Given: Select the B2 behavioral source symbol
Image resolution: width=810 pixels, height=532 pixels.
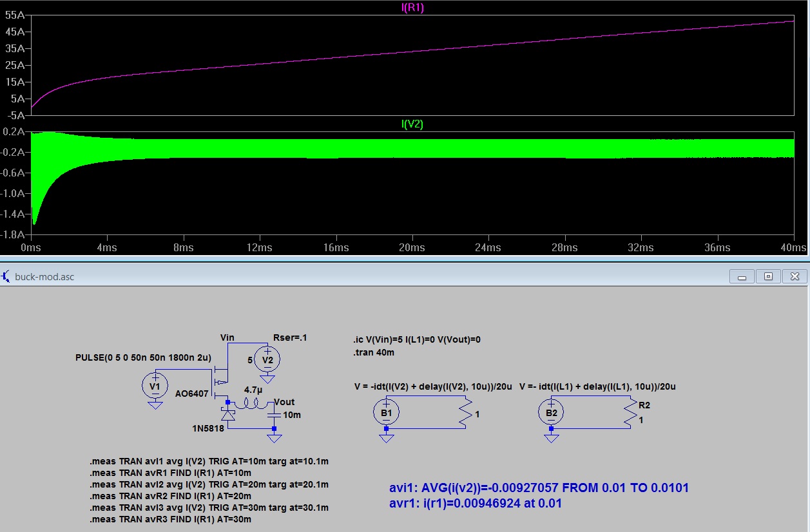Looking at the screenshot, I should (x=551, y=413).
